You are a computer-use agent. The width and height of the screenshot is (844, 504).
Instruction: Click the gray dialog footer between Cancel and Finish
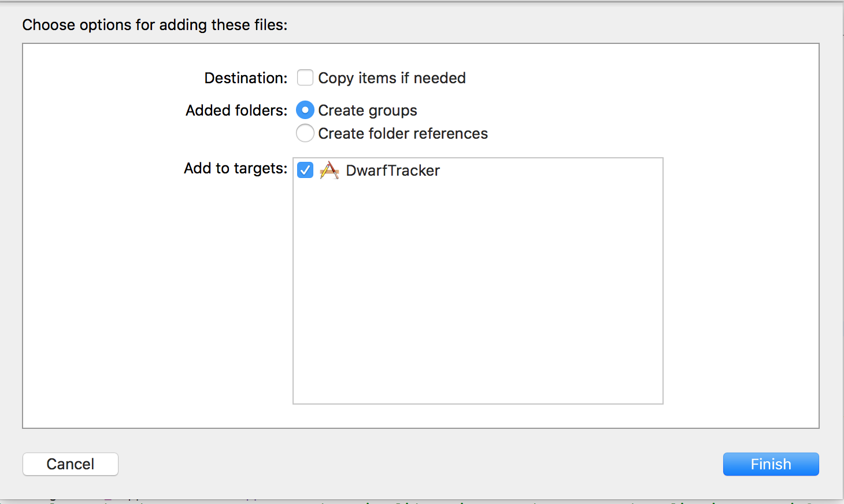point(420,464)
